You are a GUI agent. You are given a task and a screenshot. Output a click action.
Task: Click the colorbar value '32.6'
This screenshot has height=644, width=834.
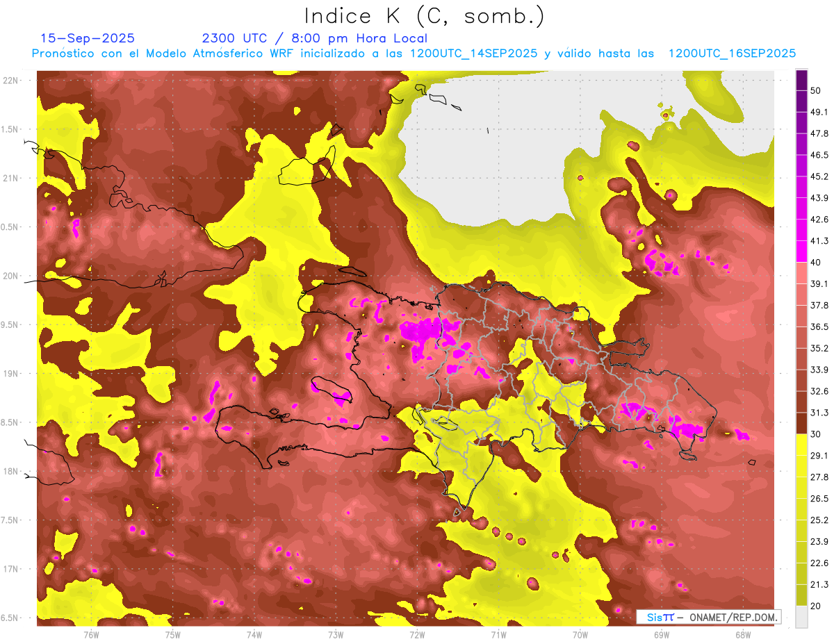(x=819, y=391)
